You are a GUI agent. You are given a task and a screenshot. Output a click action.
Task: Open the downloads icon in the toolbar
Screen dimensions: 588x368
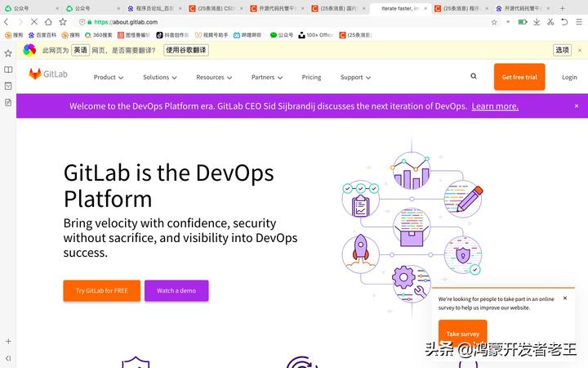coord(537,22)
